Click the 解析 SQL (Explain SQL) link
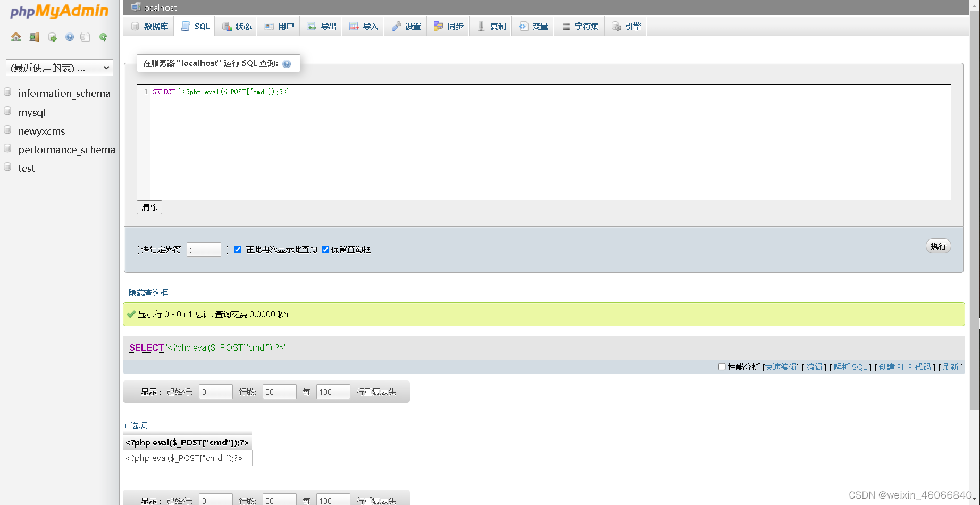Image resolution: width=980 pixels, height=505 pixels. (850, 367)
